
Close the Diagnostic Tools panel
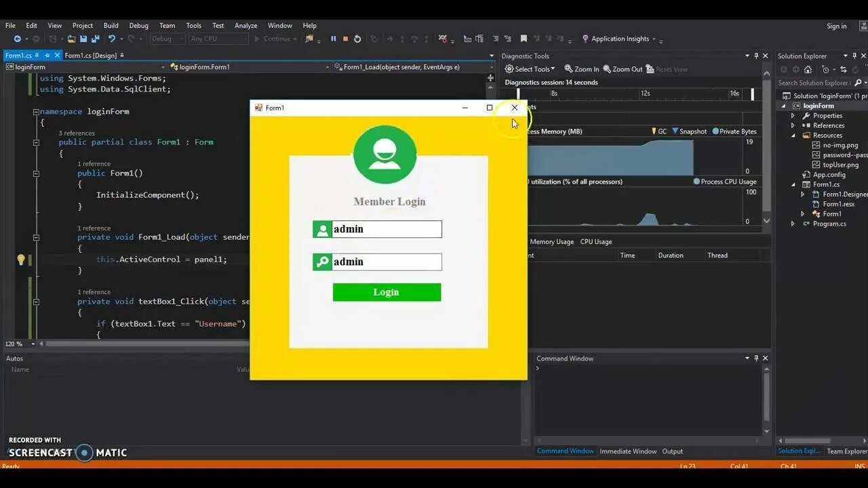pyautogui.click(x=766, y=56)
